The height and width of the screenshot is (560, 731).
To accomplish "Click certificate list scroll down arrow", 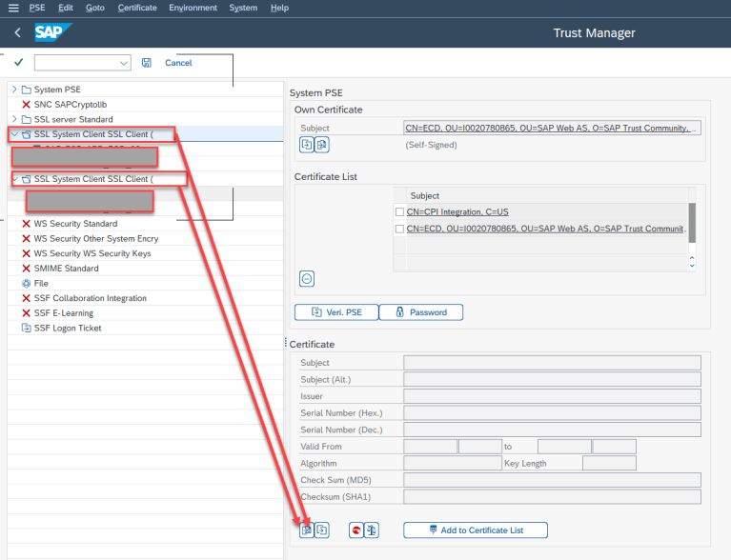I will click(x=692, y=266).
